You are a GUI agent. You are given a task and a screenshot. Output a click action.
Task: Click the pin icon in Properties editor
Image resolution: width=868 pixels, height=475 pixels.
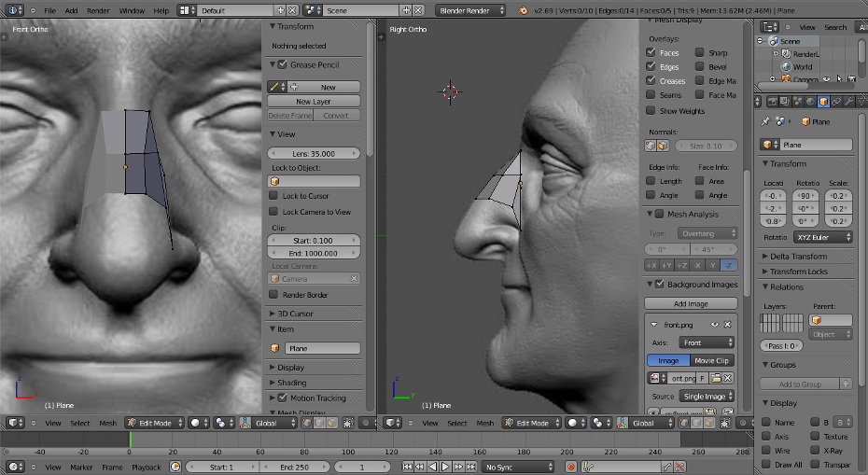765,121
